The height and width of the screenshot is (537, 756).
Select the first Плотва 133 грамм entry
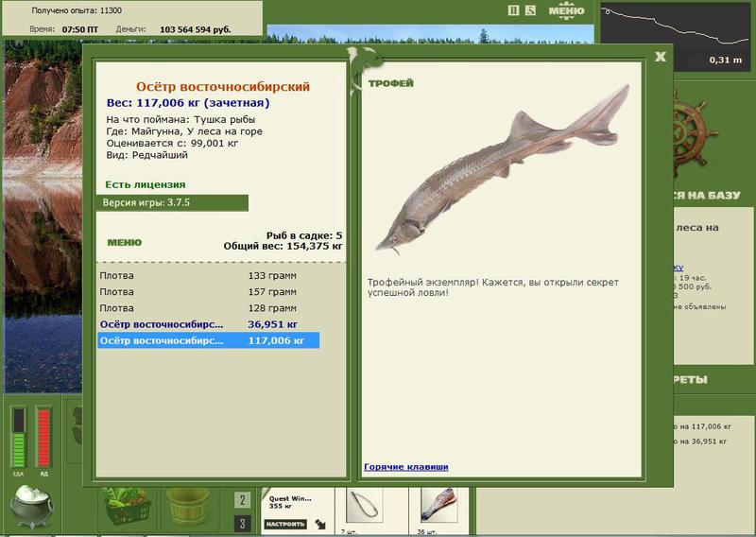click(208, 276)
